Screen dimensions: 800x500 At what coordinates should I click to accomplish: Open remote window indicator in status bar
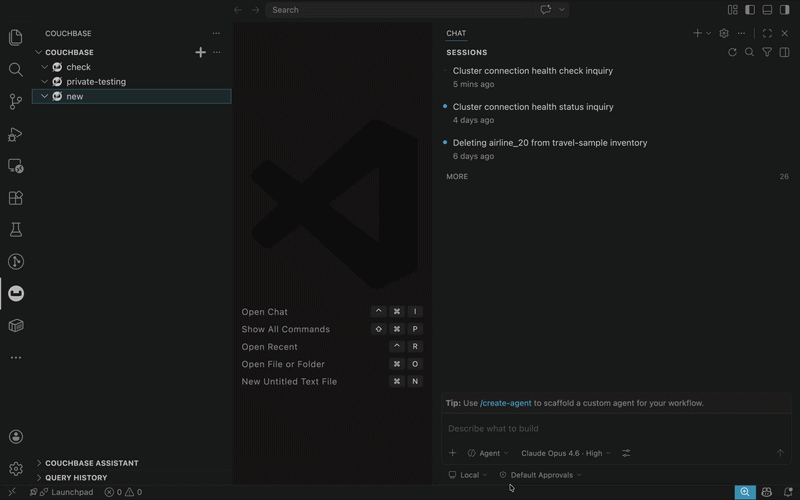12,492
